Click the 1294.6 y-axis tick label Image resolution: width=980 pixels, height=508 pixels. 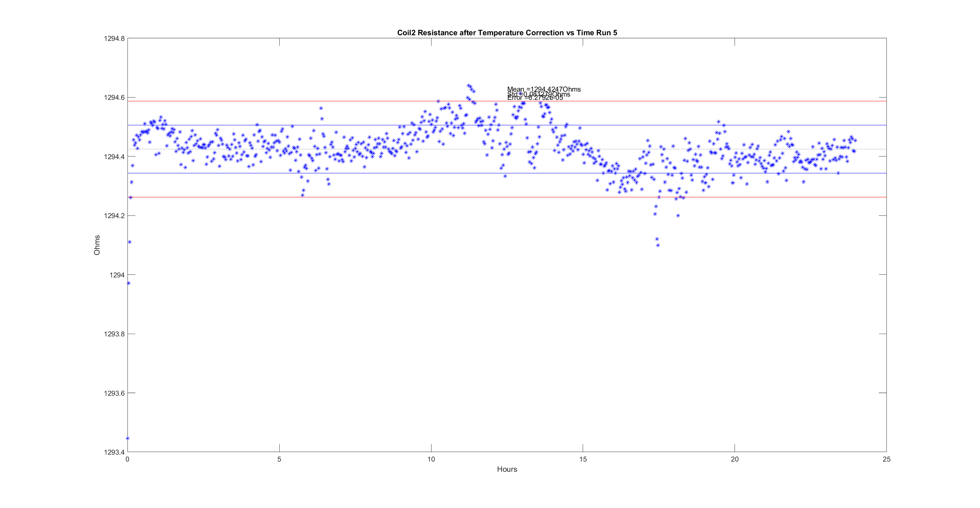click(114, 98)
